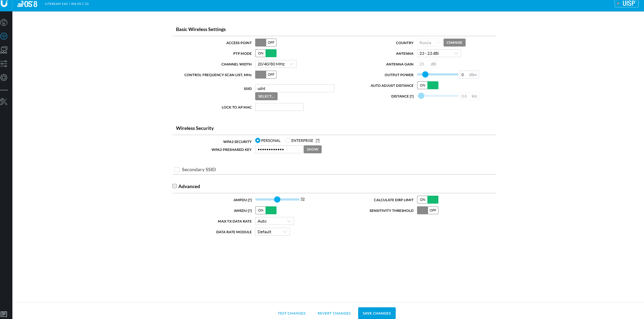Image resolution: width=644 pixels, height=319 pixels.
Task: Expand the Antenna selection dropdown
Action: click(438, 53)
